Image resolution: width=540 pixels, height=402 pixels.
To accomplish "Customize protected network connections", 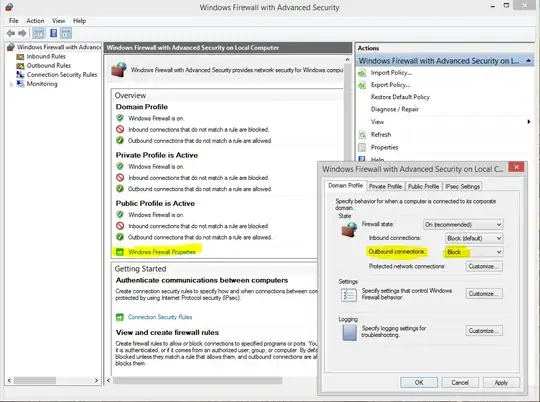I will coord(484,266).
